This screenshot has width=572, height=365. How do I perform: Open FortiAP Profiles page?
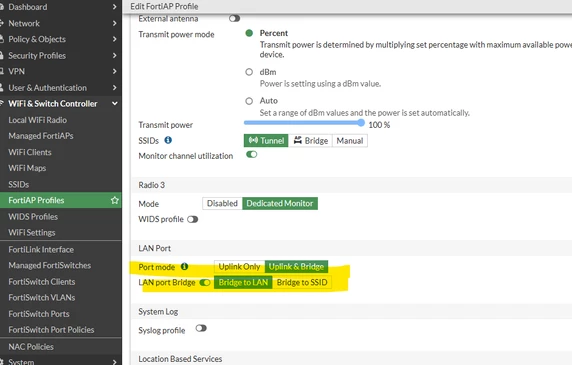pos(61,200)
